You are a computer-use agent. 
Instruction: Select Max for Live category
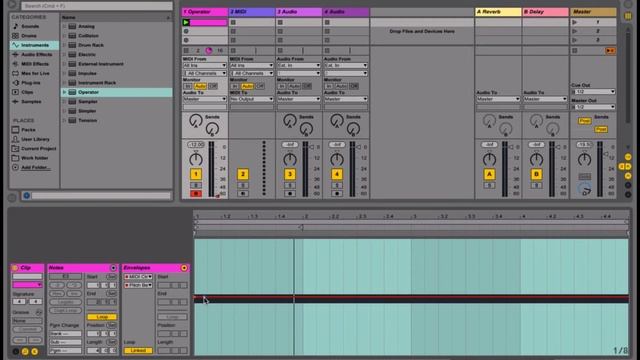click(35, 73)
